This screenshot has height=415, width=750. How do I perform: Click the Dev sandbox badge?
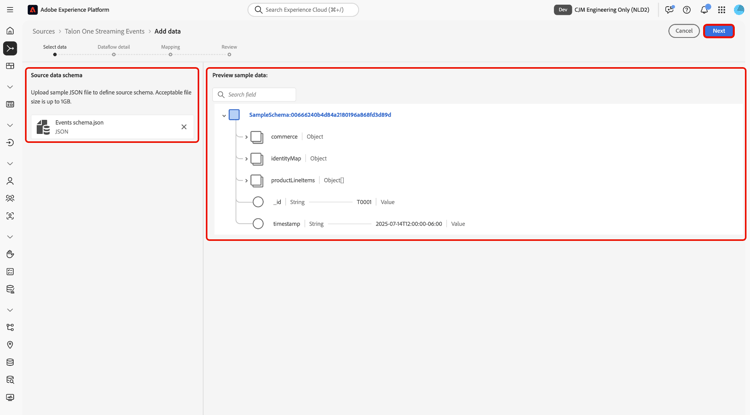pyautogui.click(x=563, y=10)
